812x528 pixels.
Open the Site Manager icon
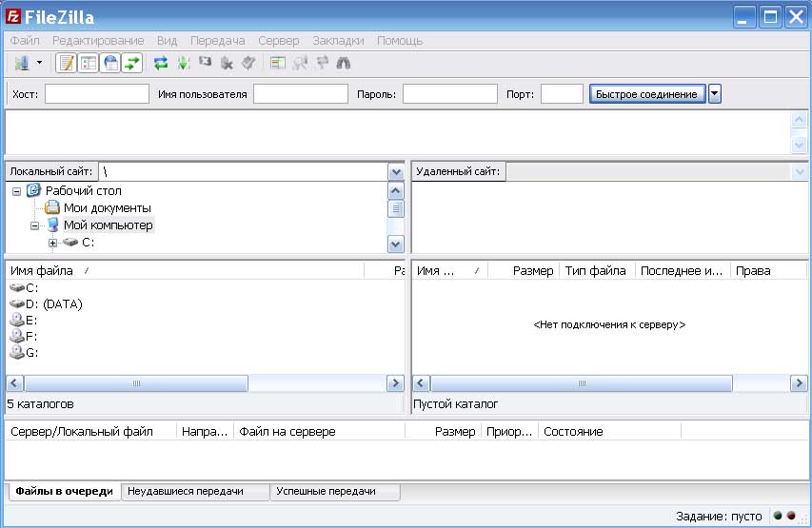[x=22, y=63]
